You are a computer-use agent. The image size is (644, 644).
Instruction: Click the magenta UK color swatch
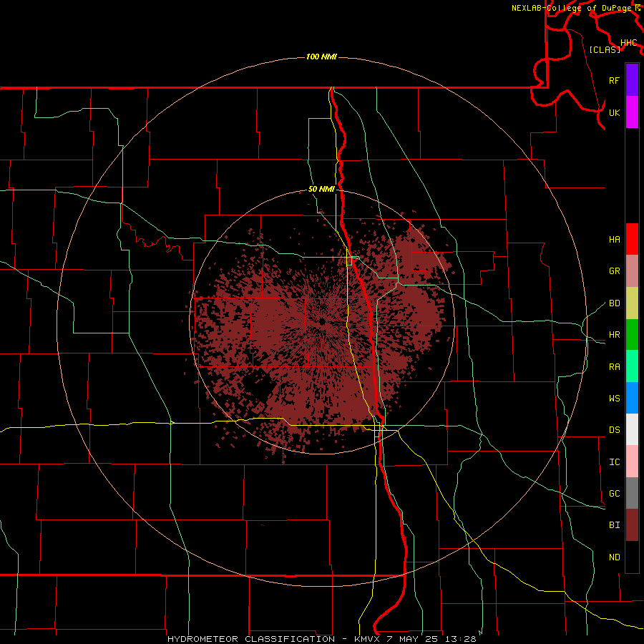pyautogui.click(x=632, y=112)
